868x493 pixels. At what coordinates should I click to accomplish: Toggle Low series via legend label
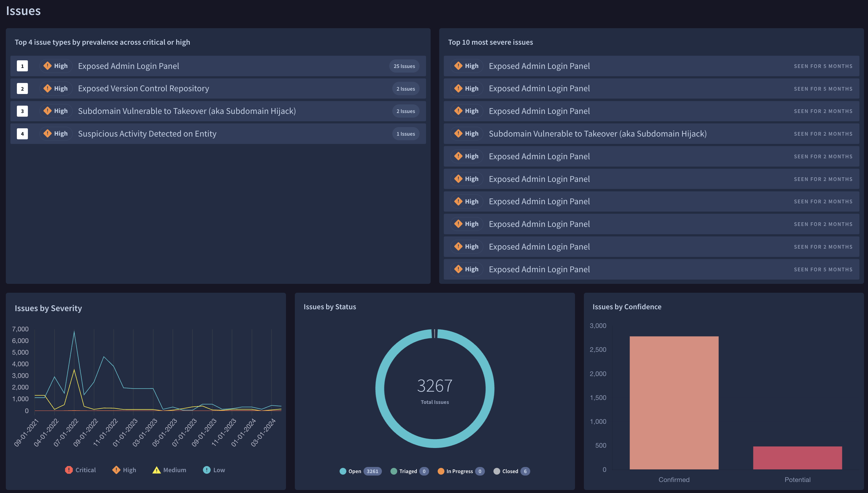point(219,470)
